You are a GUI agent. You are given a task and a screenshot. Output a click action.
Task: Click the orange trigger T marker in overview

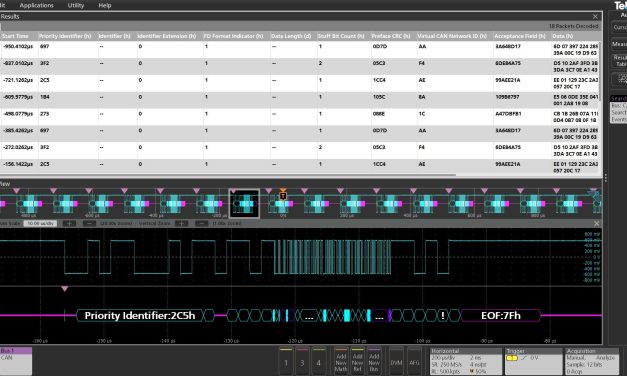coord(283,196)
